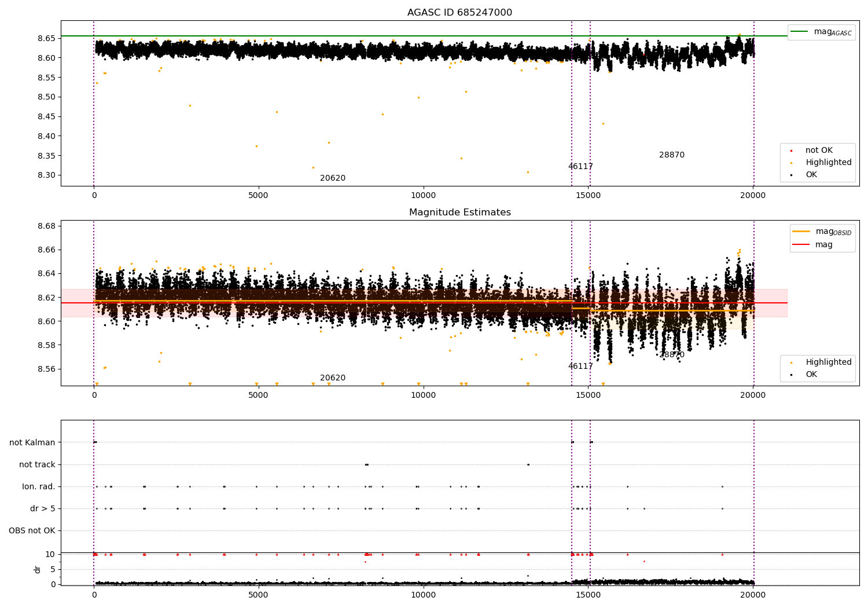The width and height of the screenshot is (868, 608).
Task: Click obsid label 46117 in AGASC ID plot
Action: click(x=580, y=167)
